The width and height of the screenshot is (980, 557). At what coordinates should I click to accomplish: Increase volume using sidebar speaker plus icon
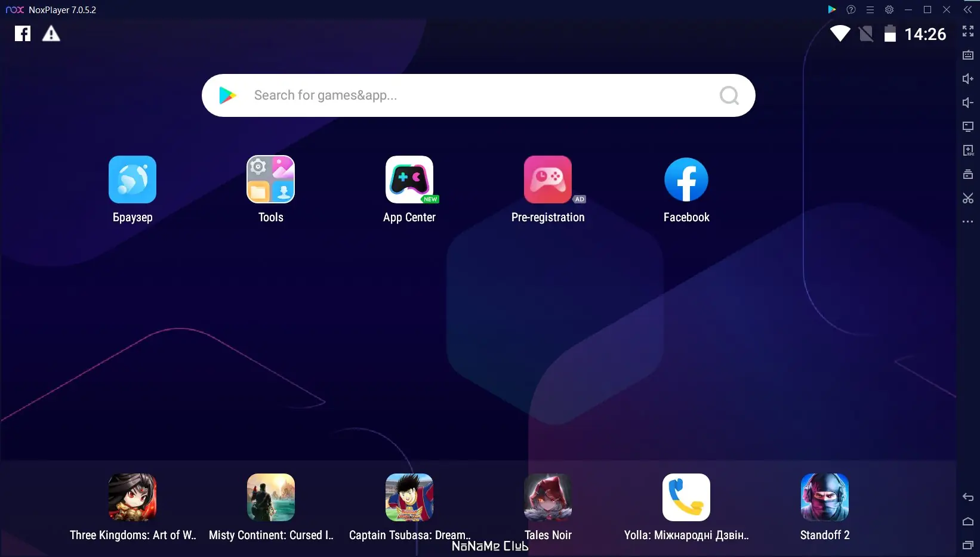pyautogui.click(x=968, y=79)
